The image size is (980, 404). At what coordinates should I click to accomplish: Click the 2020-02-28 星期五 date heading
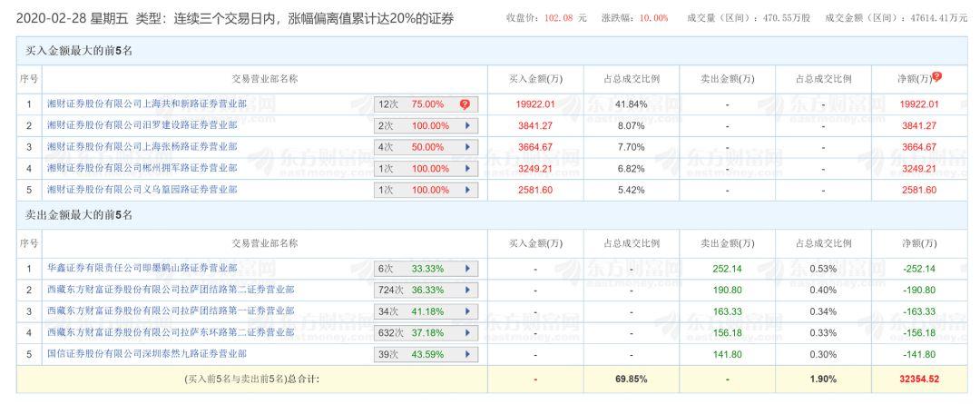pos(72,19)
